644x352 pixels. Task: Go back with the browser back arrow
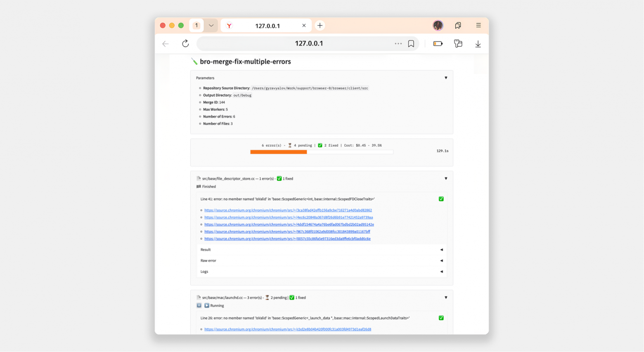pos(166,44)
